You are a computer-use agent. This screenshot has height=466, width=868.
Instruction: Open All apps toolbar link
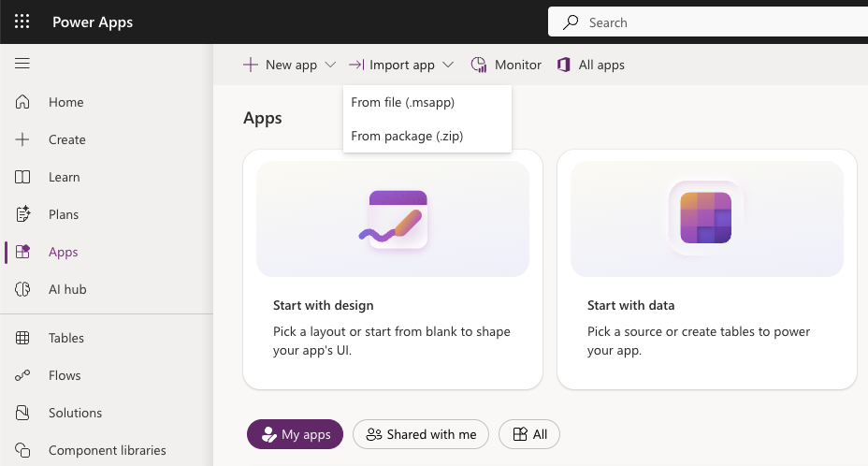tap(591, 65)
